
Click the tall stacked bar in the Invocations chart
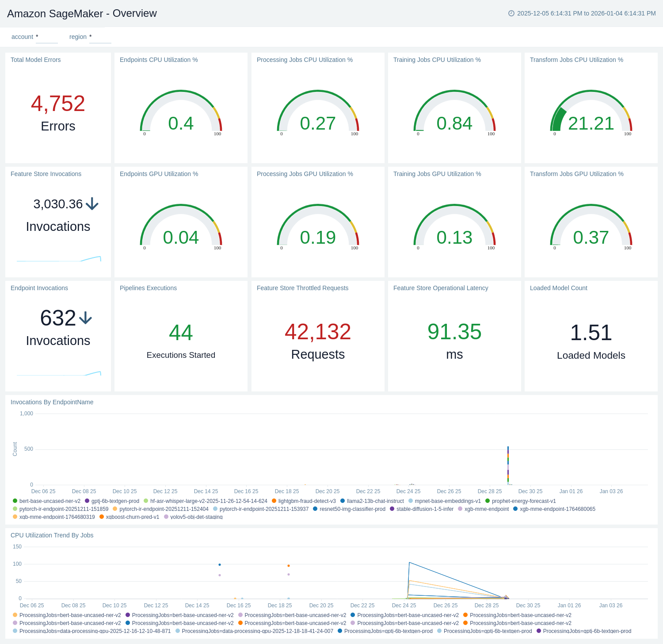tap(508, 464)
